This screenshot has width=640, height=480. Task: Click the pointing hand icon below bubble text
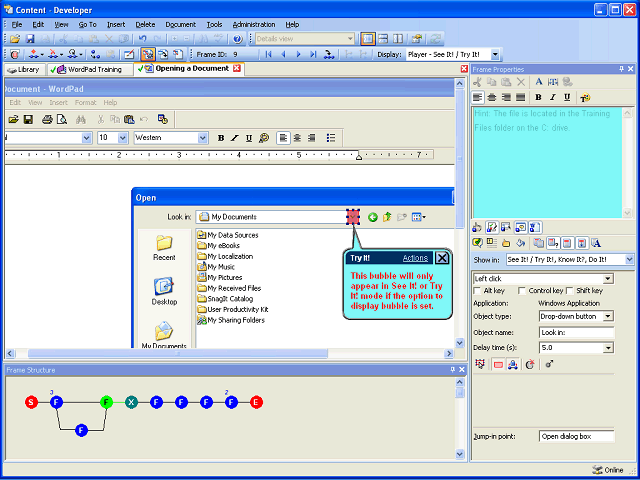pos(477,227)
